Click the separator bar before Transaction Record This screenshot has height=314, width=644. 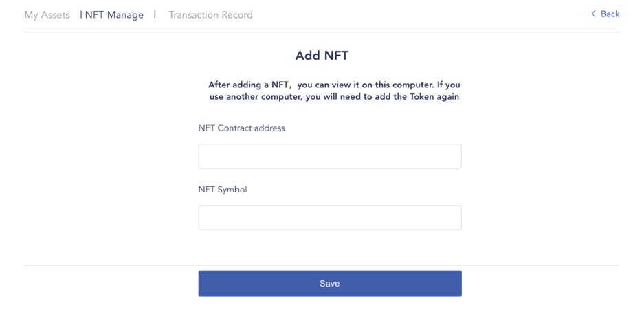point(155,15)
